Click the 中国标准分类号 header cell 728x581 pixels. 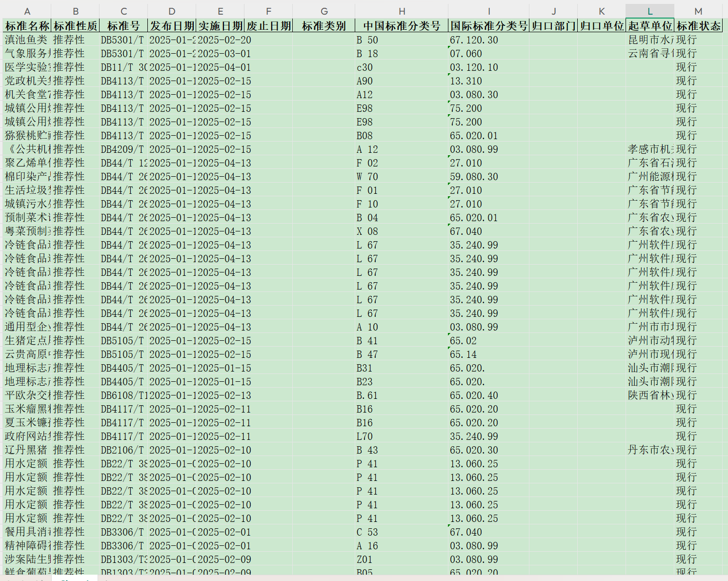point(402,26)
